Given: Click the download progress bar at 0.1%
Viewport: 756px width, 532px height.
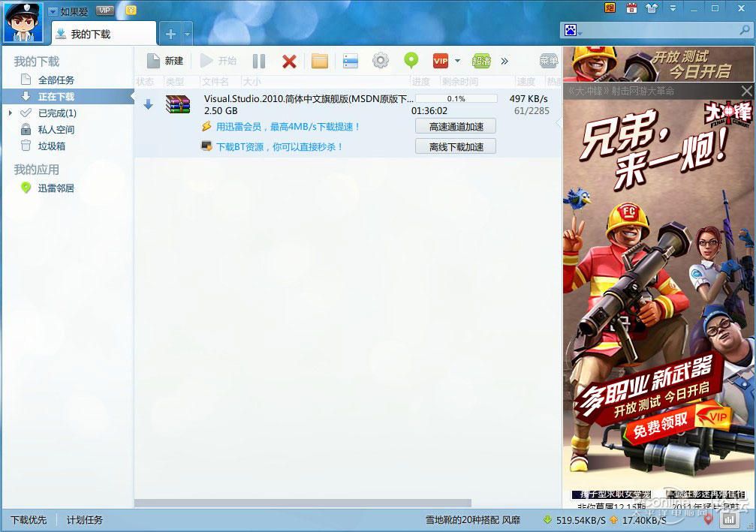Looking at the screenshot, I should pyautogui.click(x=456, y=98).
